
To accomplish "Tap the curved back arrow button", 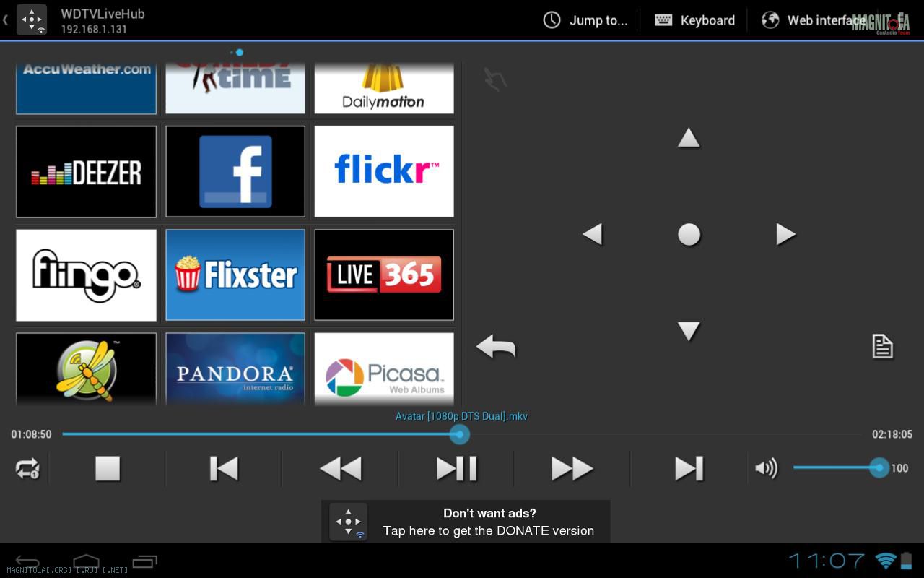I will 497,347.
